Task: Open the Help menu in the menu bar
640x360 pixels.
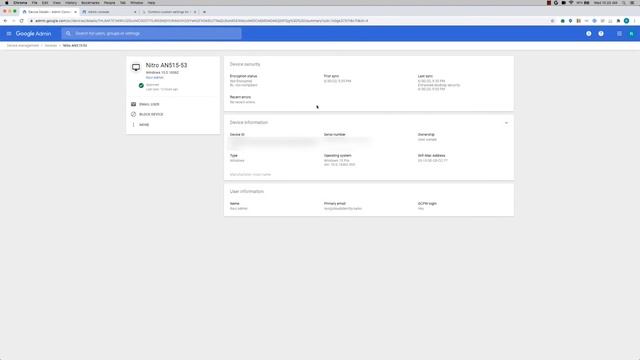Action: (x=151, y=2)
